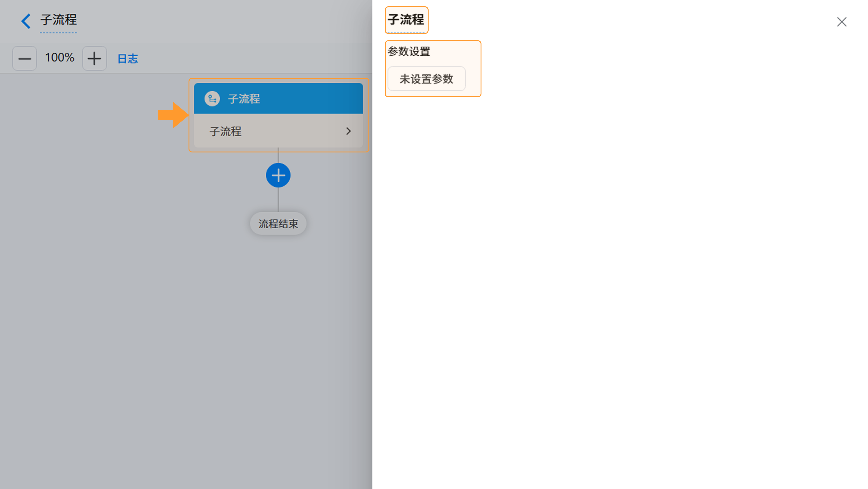Click the 子流程 node icon
Screen dimensions: 868x489
point(212,98)
